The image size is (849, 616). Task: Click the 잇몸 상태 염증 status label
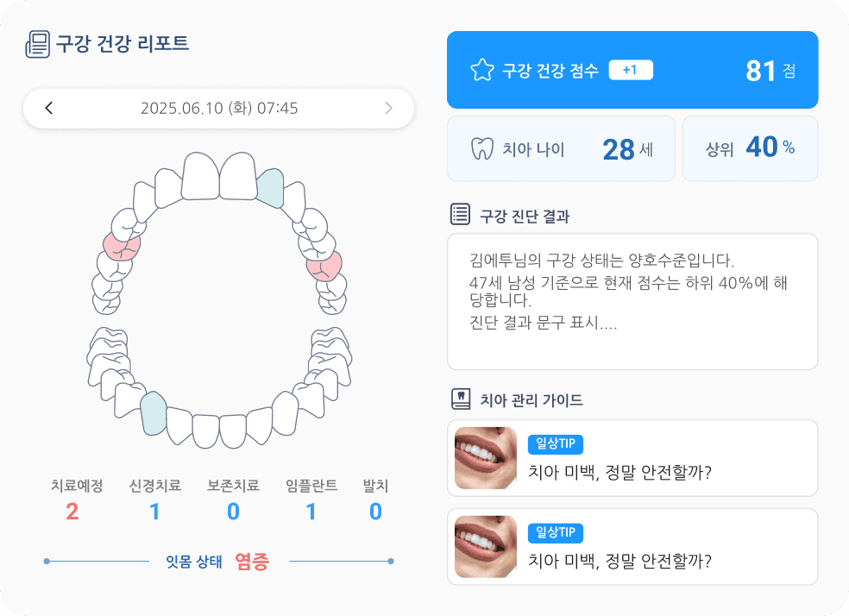click(217, 562)
